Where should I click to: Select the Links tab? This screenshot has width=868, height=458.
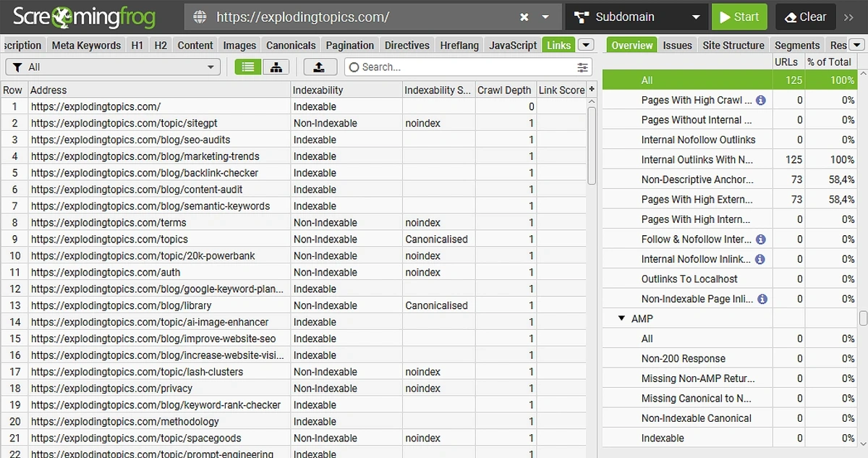[x=559, y=45]
